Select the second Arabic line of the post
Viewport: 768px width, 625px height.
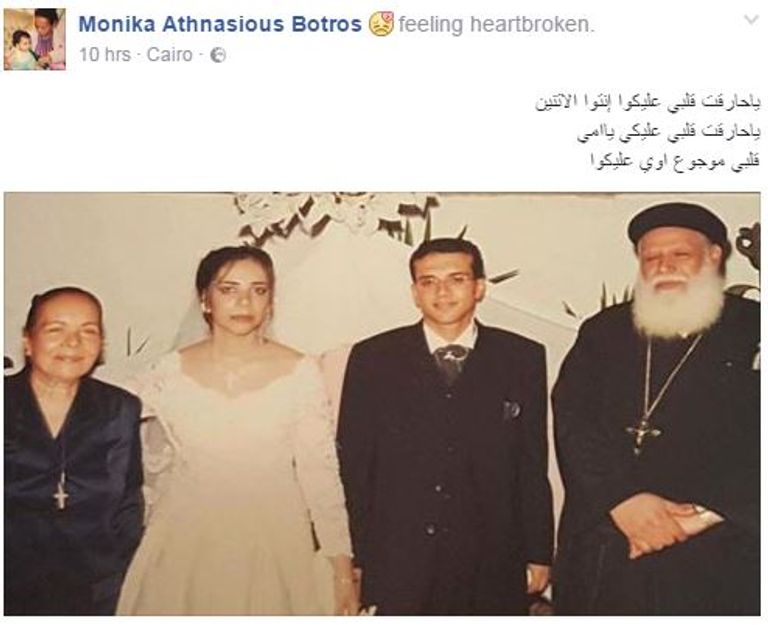coord(669,133)
